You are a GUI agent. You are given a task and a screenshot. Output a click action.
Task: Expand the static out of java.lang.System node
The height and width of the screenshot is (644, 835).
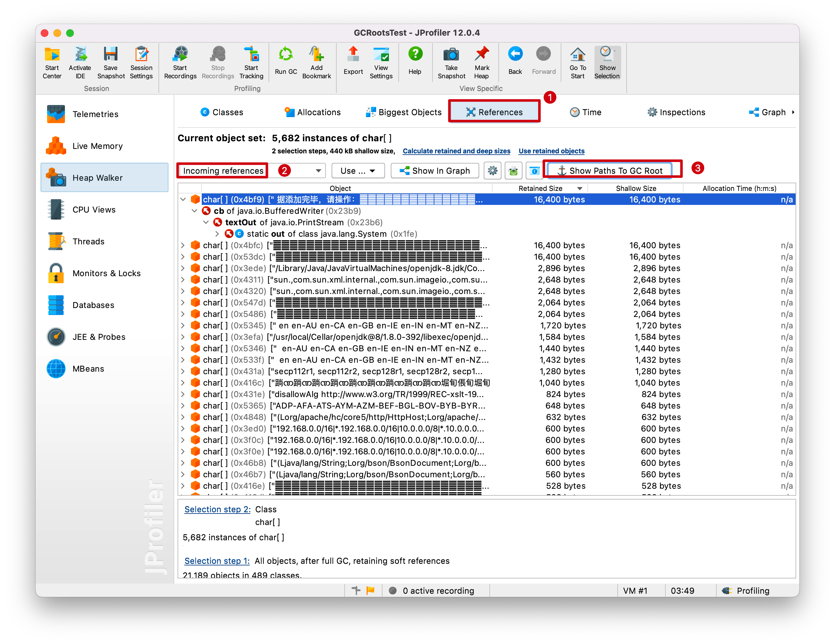pos(217,234)
